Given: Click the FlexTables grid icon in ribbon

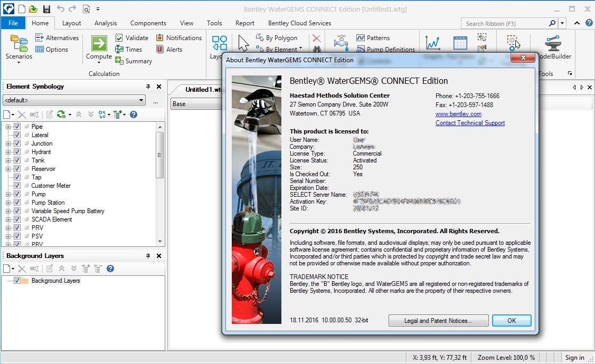Looking at the screenshot, I should pos(460,43).
